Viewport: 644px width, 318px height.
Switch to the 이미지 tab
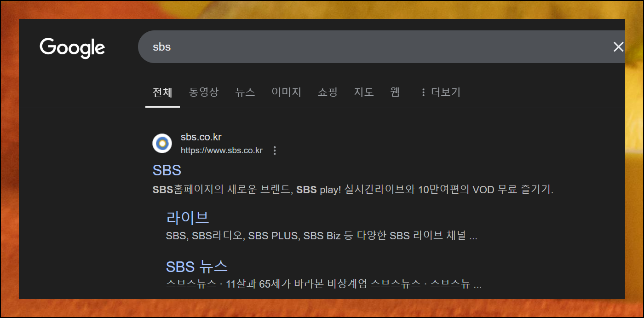(x=286, y=92)
